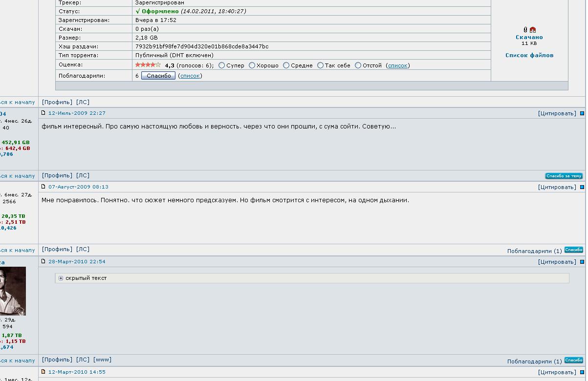Open the 28-Март-2010 22:54 post link
The width and height of the screenshot is (588, 381).
pyautogui.click(x=77, y=261)
